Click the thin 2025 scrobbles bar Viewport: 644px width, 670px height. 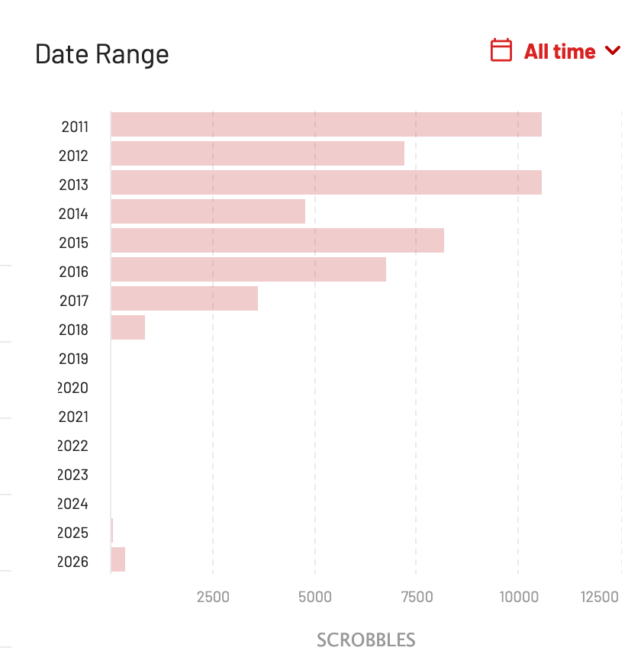112,530
